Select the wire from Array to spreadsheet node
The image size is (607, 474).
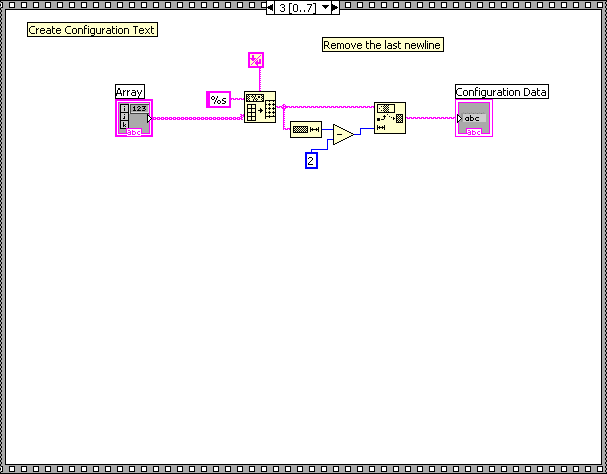click(x=200, y=118)
